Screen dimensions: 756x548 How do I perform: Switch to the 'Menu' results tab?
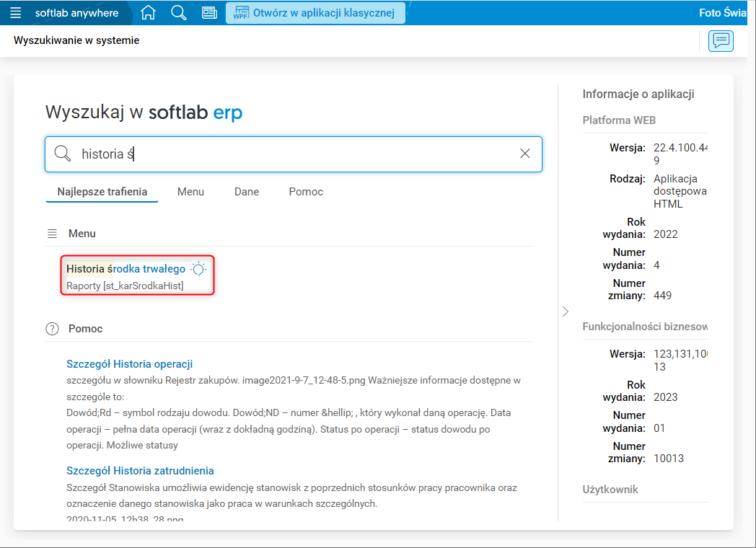[x=190, y=192]
